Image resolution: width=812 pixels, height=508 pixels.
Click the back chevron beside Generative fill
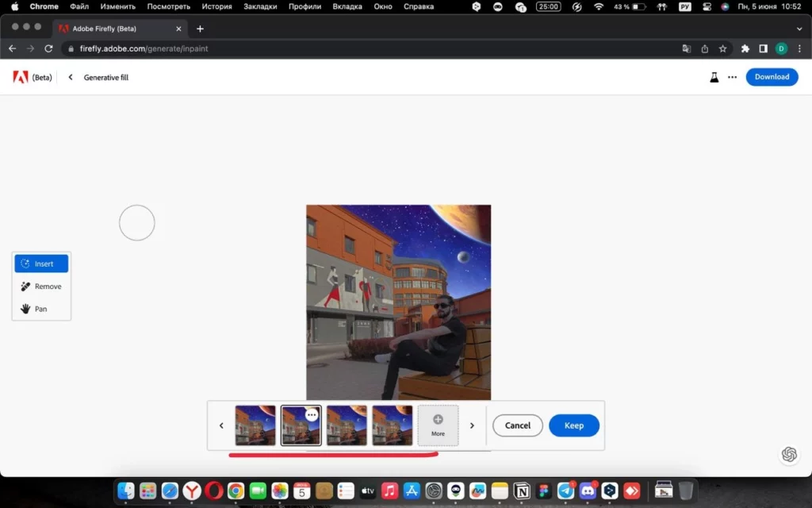[x=70, y=77]
